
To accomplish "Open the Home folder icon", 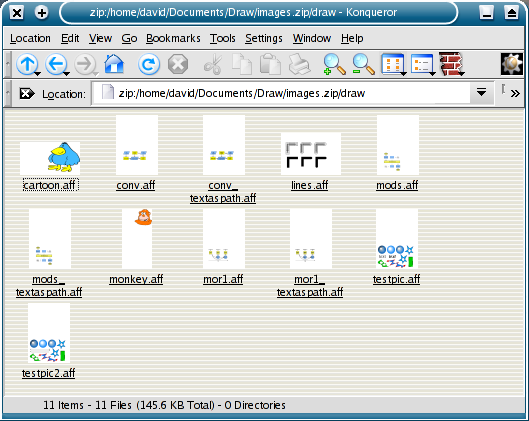I will point(114,63).
